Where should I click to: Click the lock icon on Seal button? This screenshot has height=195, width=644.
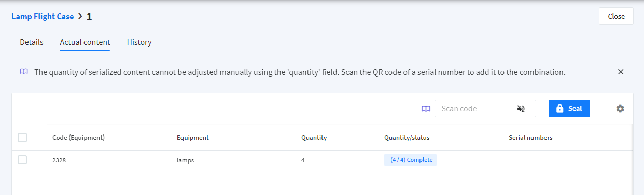pos(559,109)
